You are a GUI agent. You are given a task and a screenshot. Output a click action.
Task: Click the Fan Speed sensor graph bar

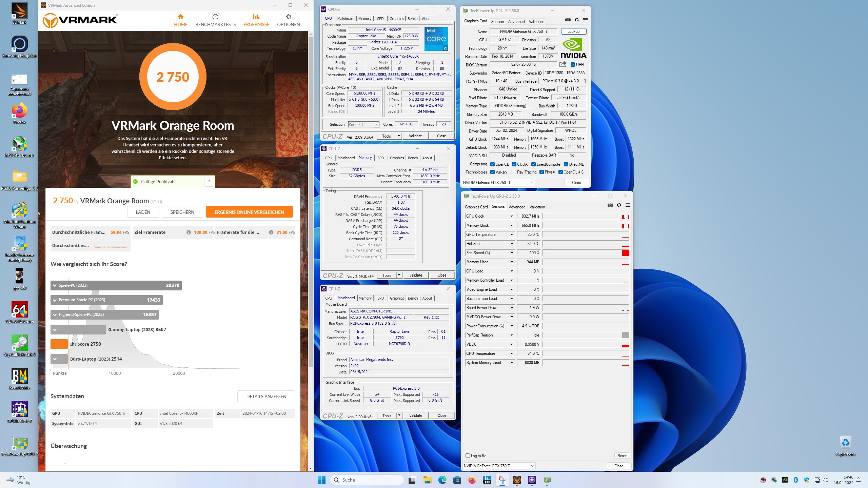[x=586, y=253]
